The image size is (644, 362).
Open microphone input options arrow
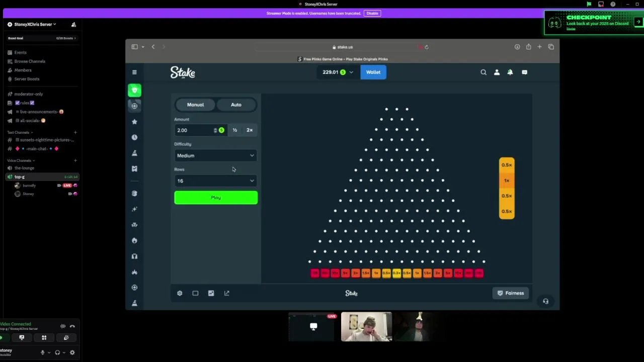point(48,352)
